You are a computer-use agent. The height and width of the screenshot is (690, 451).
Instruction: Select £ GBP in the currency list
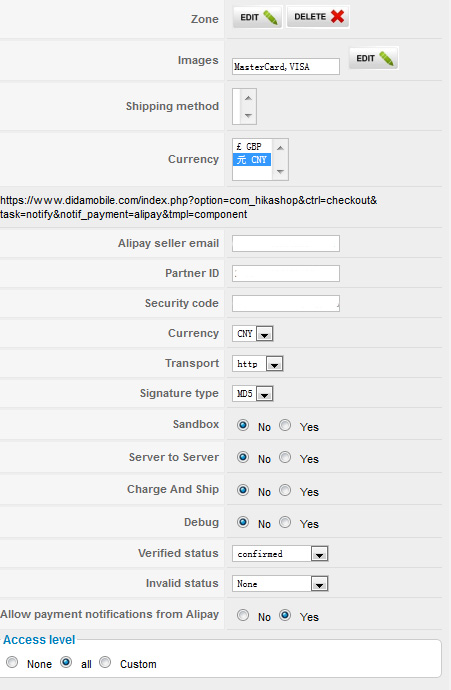point(252,147)
